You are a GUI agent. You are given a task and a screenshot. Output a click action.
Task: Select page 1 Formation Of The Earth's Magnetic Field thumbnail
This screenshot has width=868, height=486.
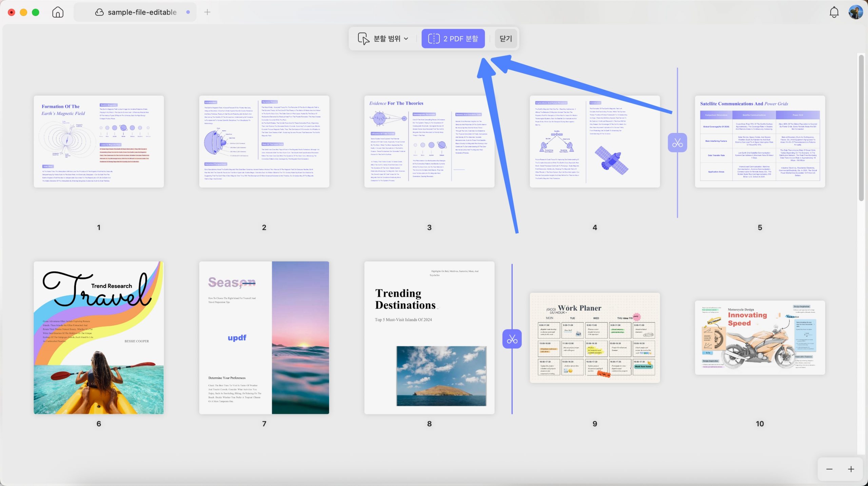(x=99, y=141)
